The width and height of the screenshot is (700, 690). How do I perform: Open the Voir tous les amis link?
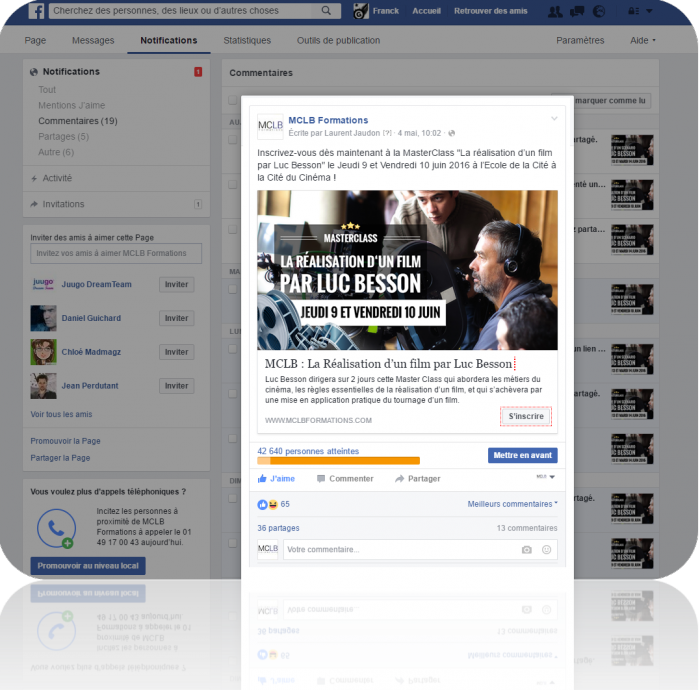61,414
